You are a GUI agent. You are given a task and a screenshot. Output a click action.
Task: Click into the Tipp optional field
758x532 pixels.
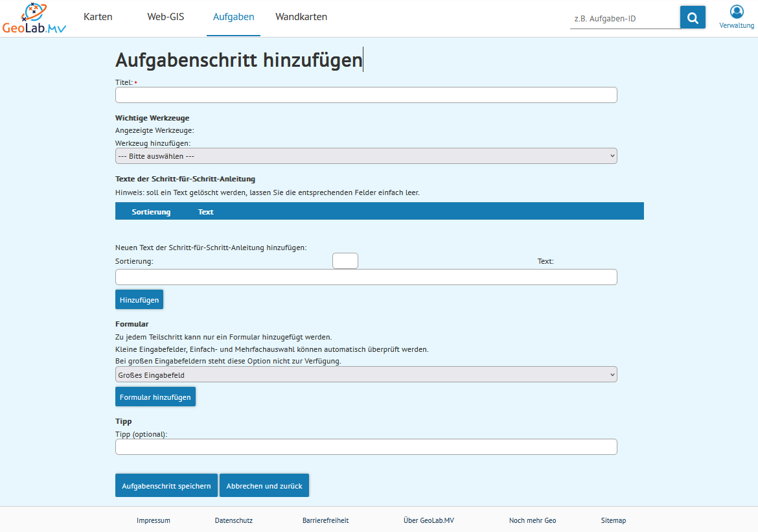[366, 447]
